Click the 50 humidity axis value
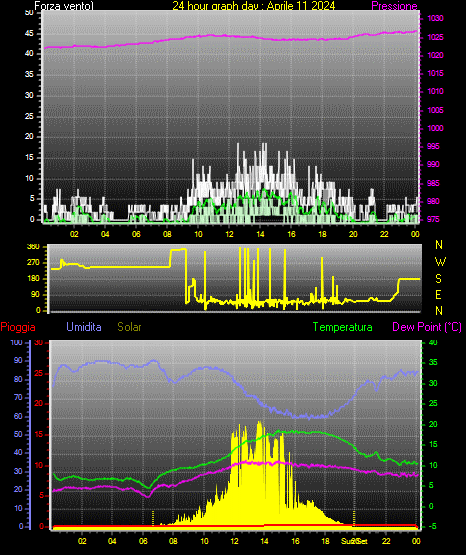Screen dimensions: 466x555 [x=18, y=434]
